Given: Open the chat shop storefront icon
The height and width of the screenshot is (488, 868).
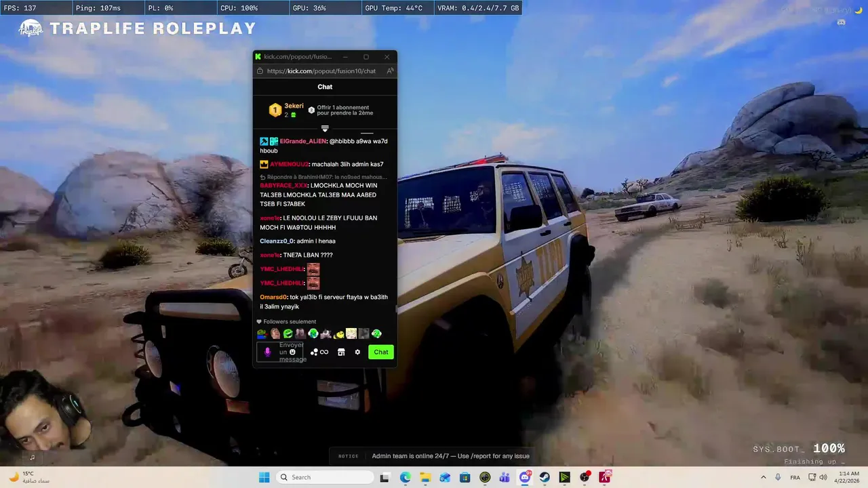Looking at the screenshot, I should 341,352.
